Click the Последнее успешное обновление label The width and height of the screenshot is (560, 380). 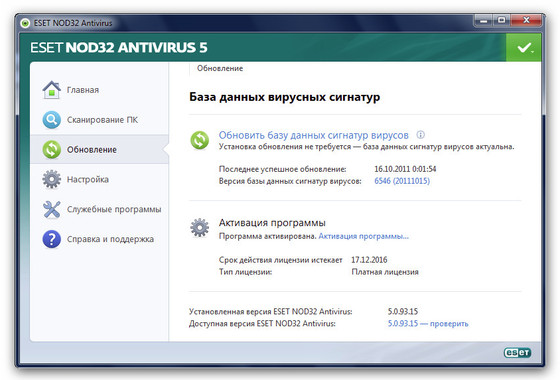(282, 169)
